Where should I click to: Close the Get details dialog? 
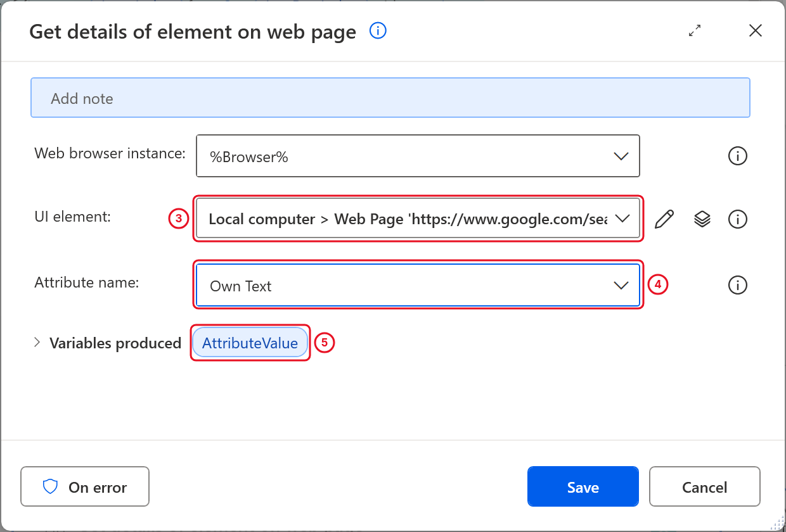coord(756,30)
